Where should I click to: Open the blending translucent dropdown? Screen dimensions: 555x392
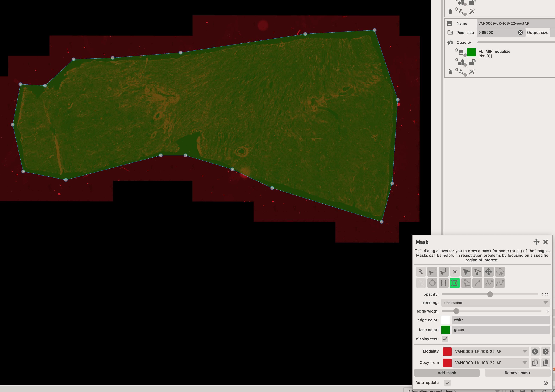[496, 303]
